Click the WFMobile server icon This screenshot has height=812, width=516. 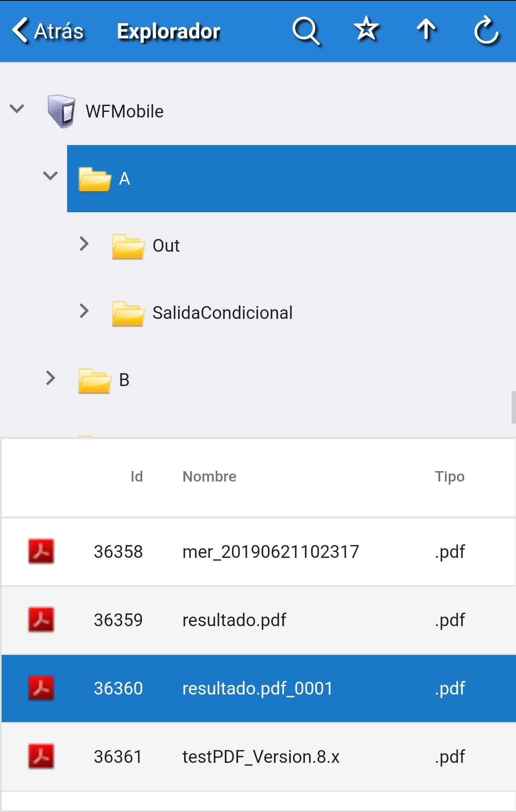(61, 111)
